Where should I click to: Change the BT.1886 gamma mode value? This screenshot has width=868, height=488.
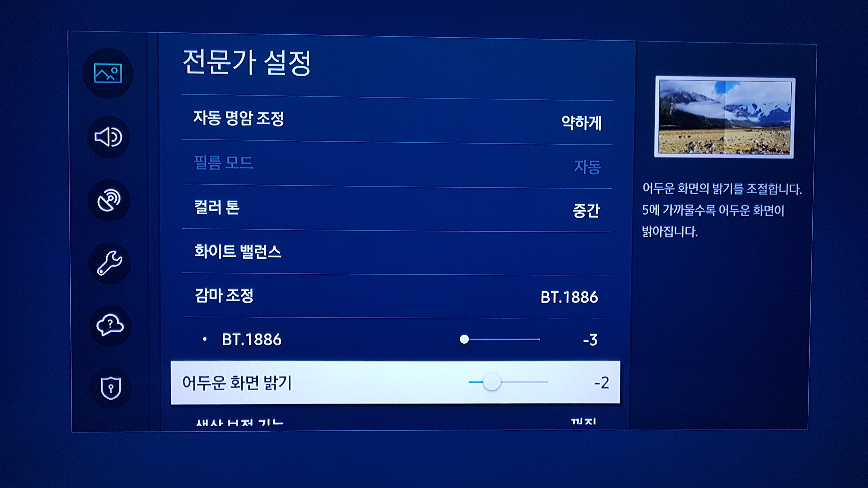(569, 297)
